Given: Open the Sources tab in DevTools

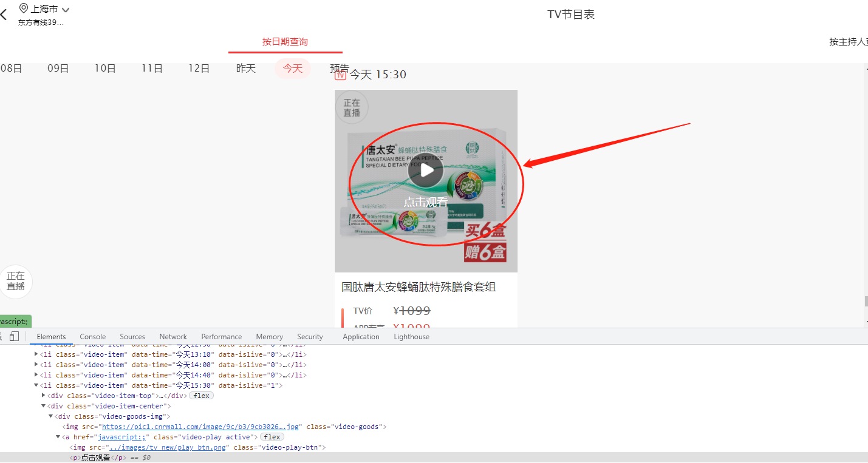Looking at the screenshot, I should coord(132,337).
